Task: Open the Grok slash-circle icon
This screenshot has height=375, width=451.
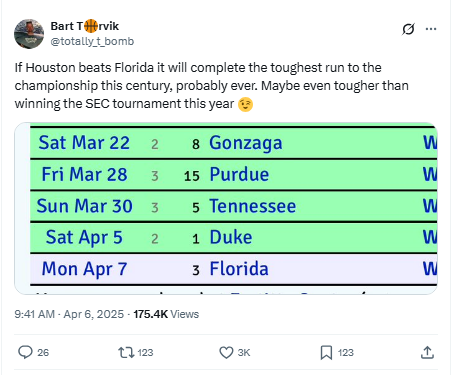Action: (x=408, y=29)
